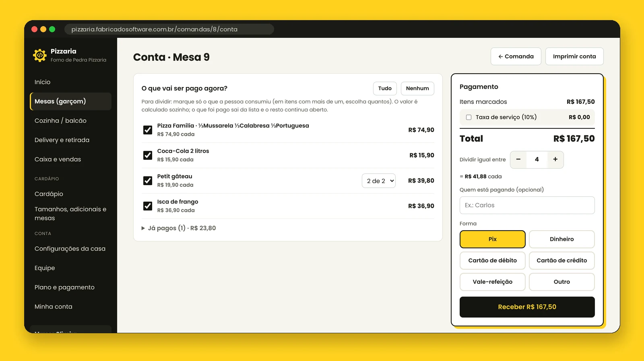Image resolution: width=644 pixels, height=361 pixels.
Task: Uncheck the Pizza Família item checkbox
Action: (148, 130)
